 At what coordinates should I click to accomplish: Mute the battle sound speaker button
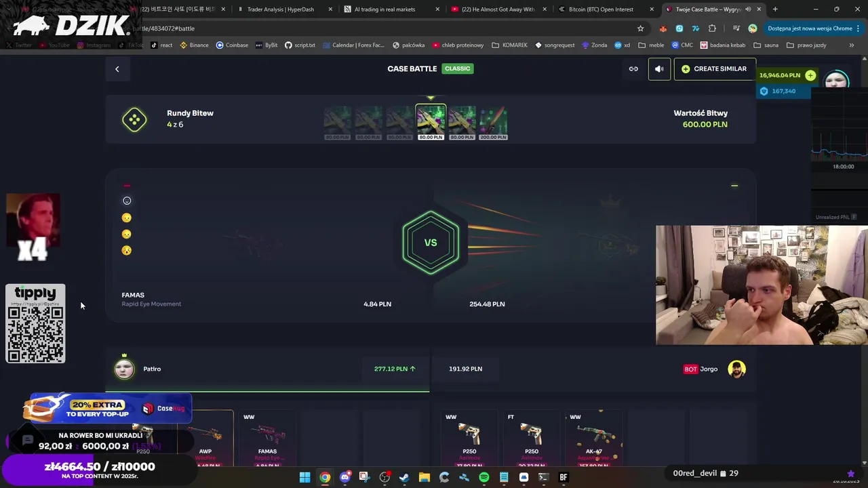[x=659, y=69]
